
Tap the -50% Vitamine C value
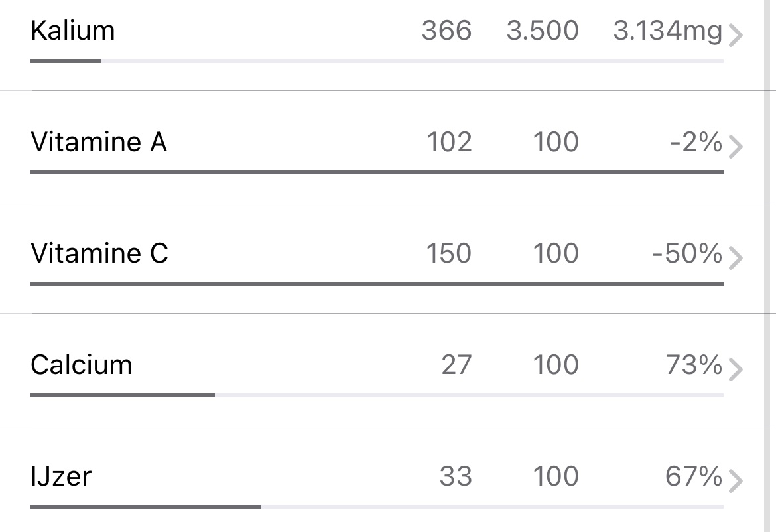click(687, 253)
